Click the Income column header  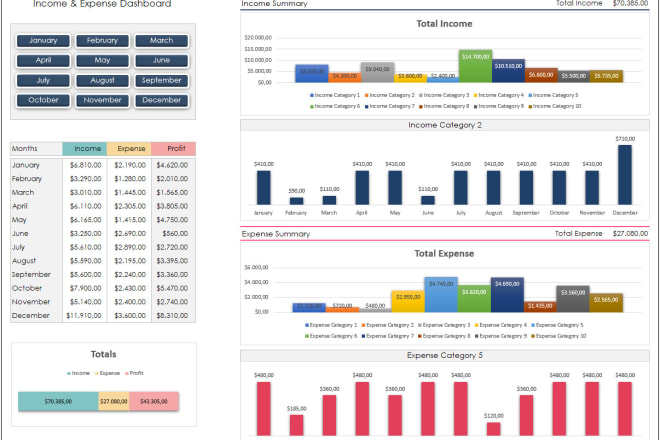tap(85, 149)
